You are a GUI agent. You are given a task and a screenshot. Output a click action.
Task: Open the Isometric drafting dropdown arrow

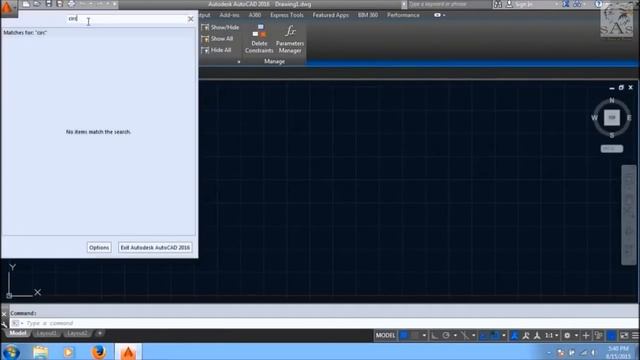pyautogui.click(x=473, y=336)
